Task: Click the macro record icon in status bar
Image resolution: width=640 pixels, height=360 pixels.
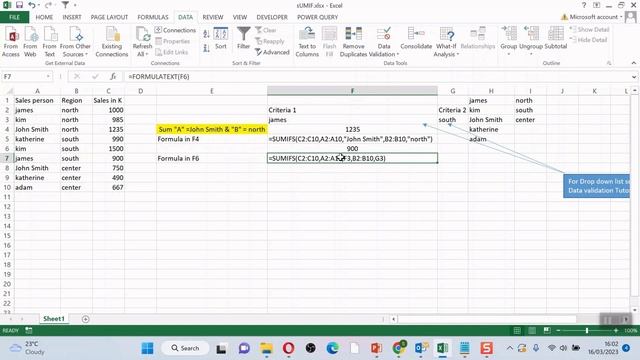Action: [x=29, y=330]
